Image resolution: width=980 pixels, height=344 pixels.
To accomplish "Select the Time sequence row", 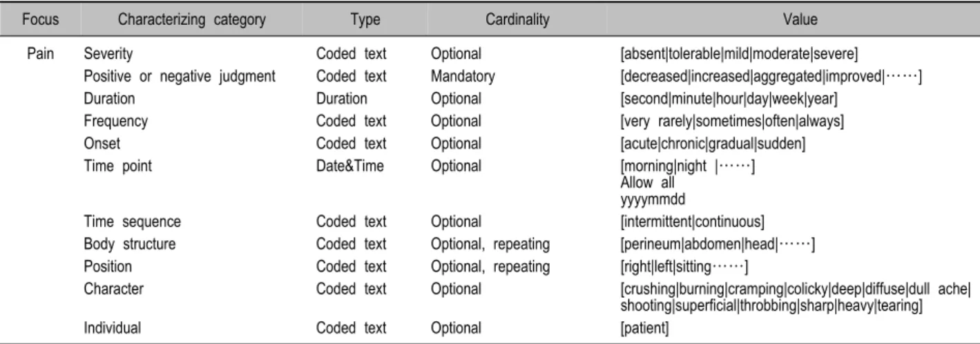I will point(490,222).
